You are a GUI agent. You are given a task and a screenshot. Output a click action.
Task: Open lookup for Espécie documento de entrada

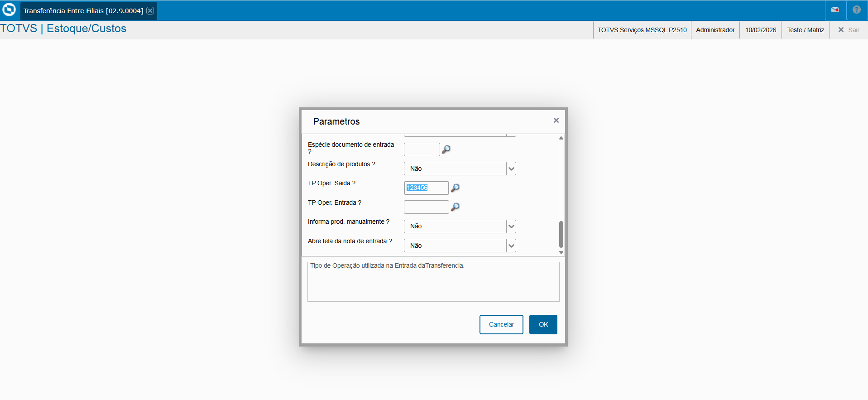446,149
